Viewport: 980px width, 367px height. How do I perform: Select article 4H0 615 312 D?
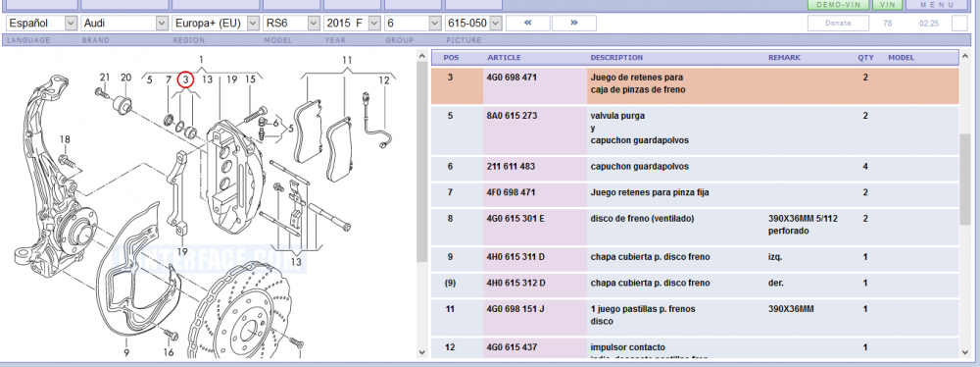tap(515, 283)
